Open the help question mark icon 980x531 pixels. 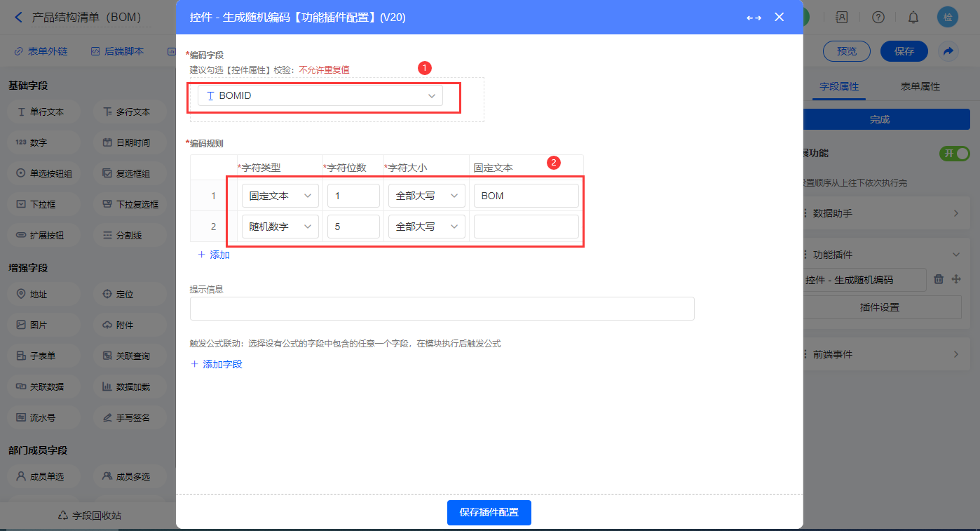coord(878,18)
